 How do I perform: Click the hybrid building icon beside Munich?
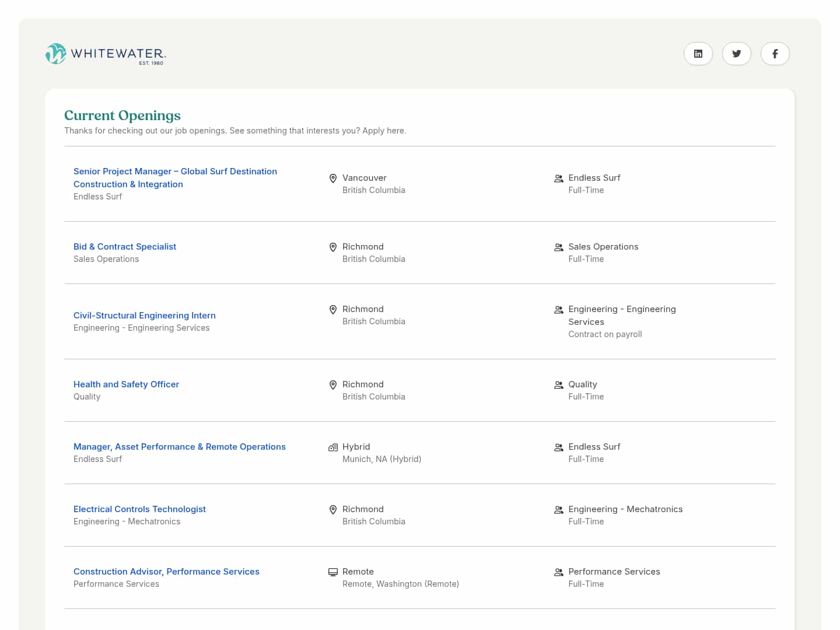(333, 447)
